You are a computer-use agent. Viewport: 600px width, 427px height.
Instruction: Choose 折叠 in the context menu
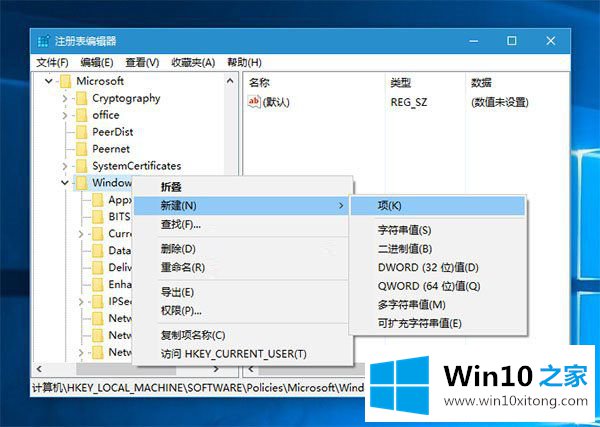(x=243, y=187)
